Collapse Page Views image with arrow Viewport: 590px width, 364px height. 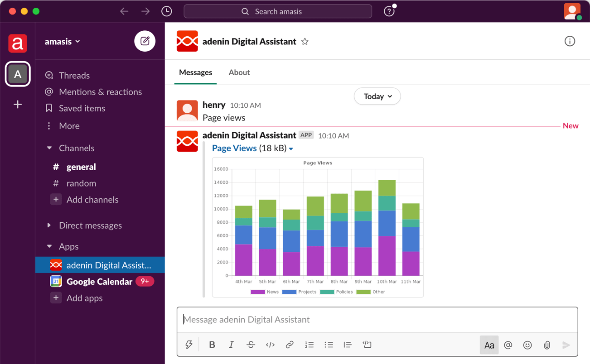click(x=291, y=149)
